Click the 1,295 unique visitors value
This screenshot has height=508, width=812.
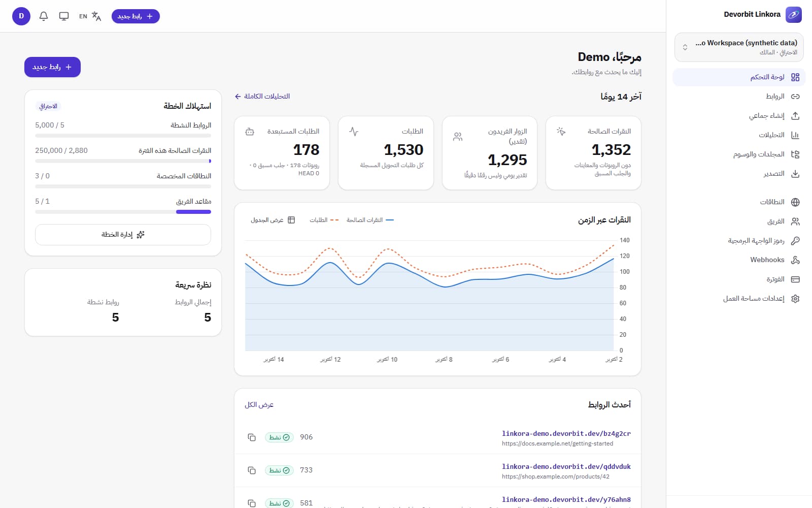click(507, 160)
